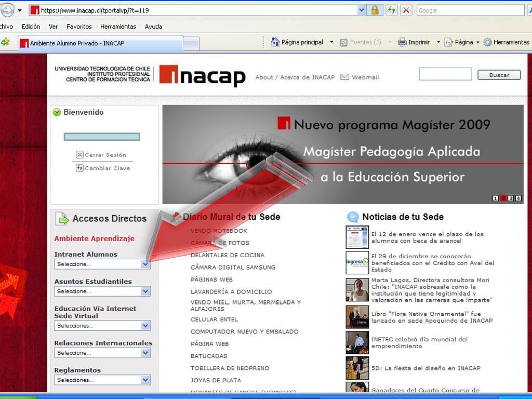The height and width of the screenshot is (399, 532).
Task: Open a new blank tab
Action: tap(191, 44)
